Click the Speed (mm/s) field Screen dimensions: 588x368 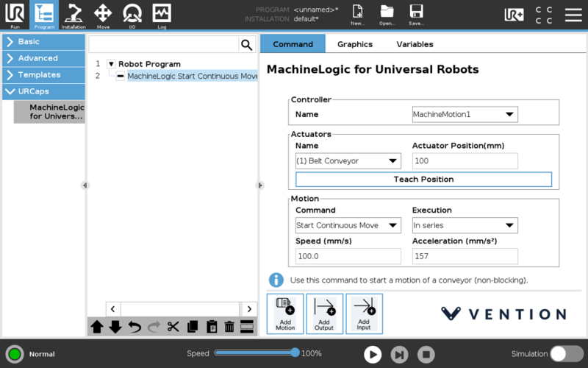[x=348, y=256]
